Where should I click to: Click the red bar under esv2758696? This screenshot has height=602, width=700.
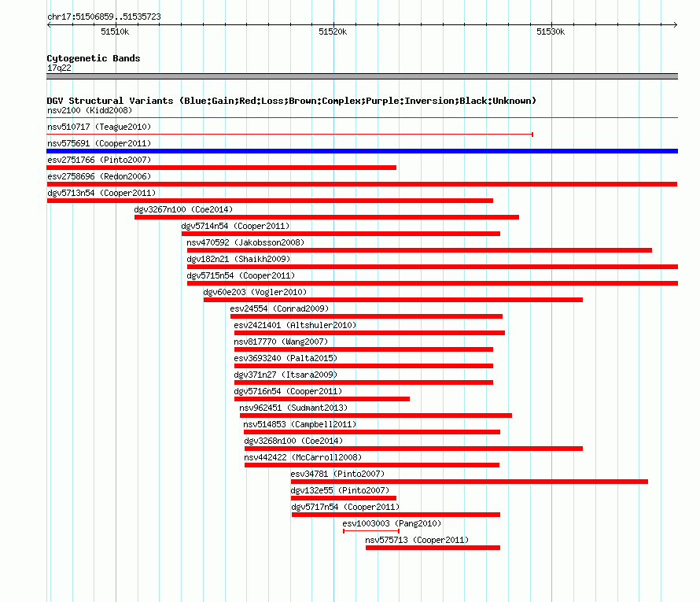pyautogui.click(x=362, y=184)
